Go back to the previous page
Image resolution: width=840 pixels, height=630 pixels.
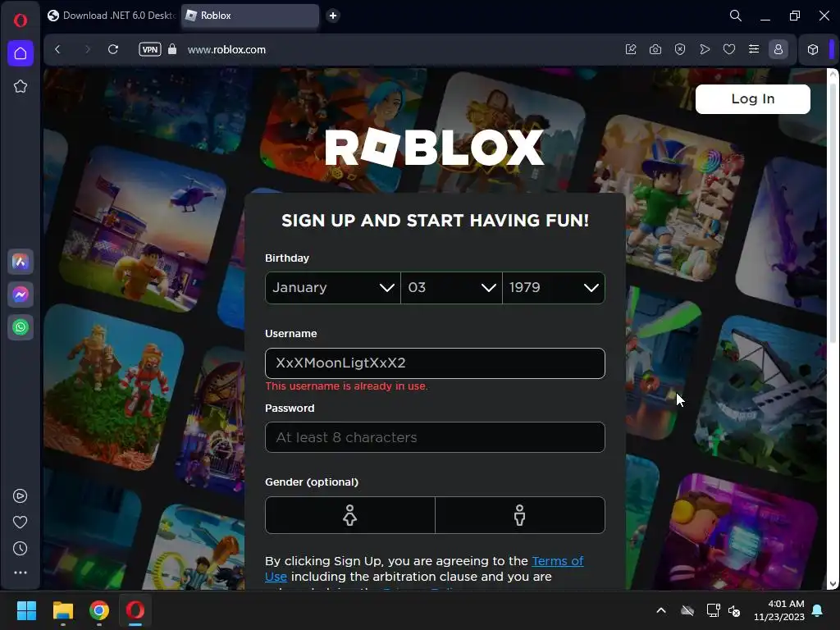[x=58, y=49]
